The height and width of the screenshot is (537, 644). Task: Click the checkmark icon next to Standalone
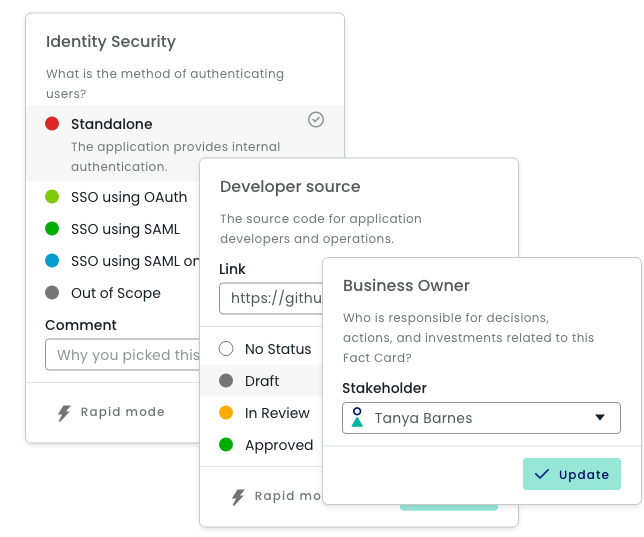coord(316,120)
